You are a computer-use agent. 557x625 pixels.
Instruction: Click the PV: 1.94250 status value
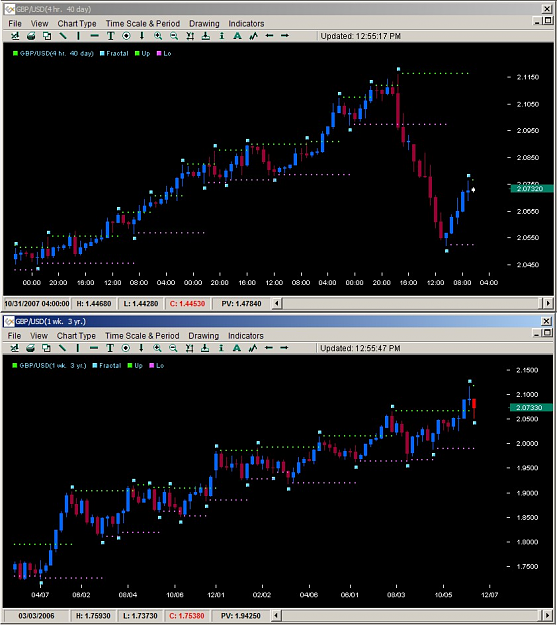click(240, 616)
